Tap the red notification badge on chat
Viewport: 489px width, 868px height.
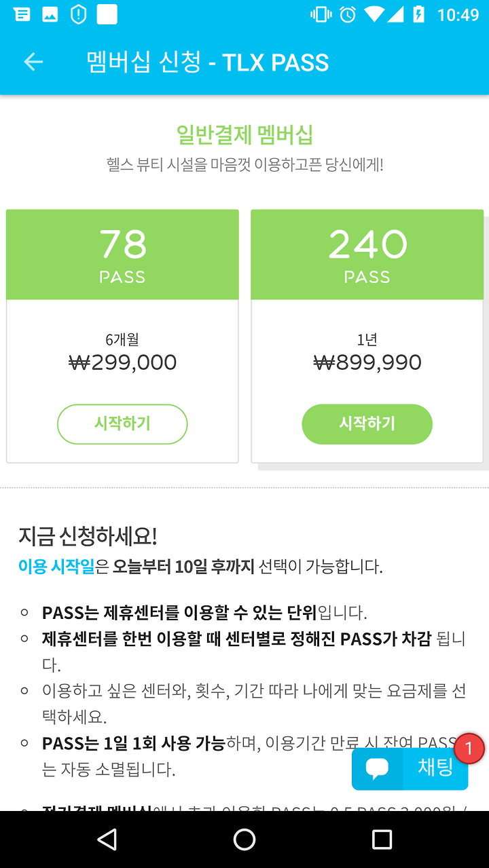[469, 749]
